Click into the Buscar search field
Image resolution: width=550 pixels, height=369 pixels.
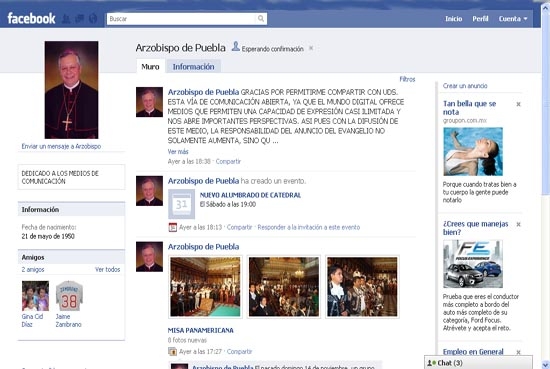[182, 19]
